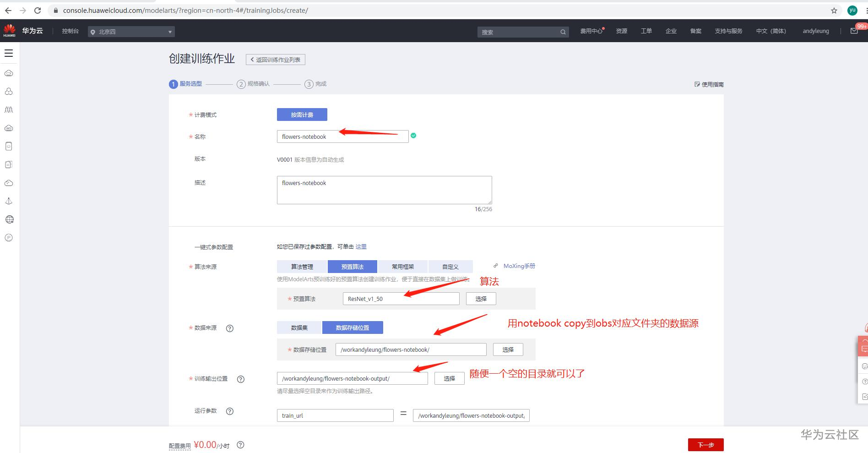The width and height of the screenshot is (868, 453).
Task: Open the browser profile avatar 'yu'
Action: pyautogui.click(x=852, y=11)
